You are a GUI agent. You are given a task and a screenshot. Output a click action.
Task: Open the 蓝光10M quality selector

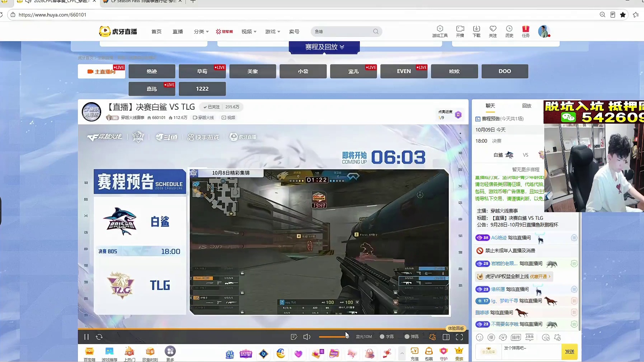[x=364, y=337]
